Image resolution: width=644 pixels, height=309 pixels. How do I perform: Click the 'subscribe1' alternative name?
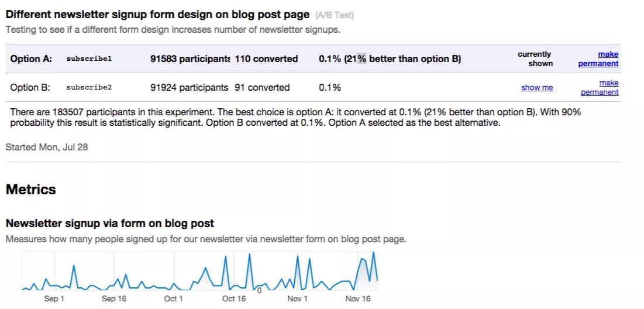[89, 59]
